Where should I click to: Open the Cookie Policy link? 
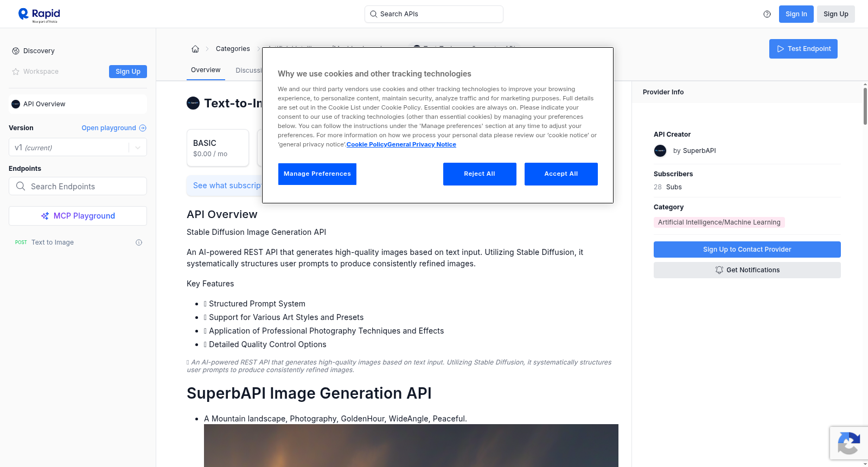(367, 144)
